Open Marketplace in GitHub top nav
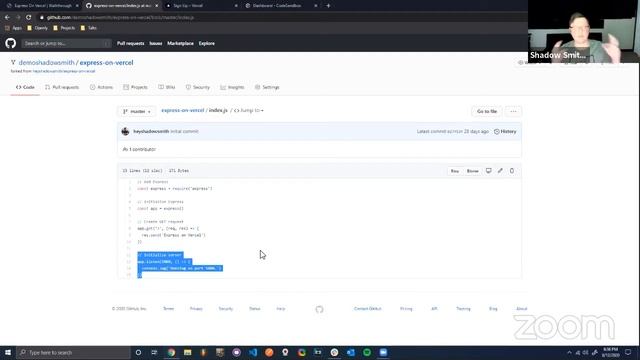Viewport: 640px width, 360px height. (180, 43)
